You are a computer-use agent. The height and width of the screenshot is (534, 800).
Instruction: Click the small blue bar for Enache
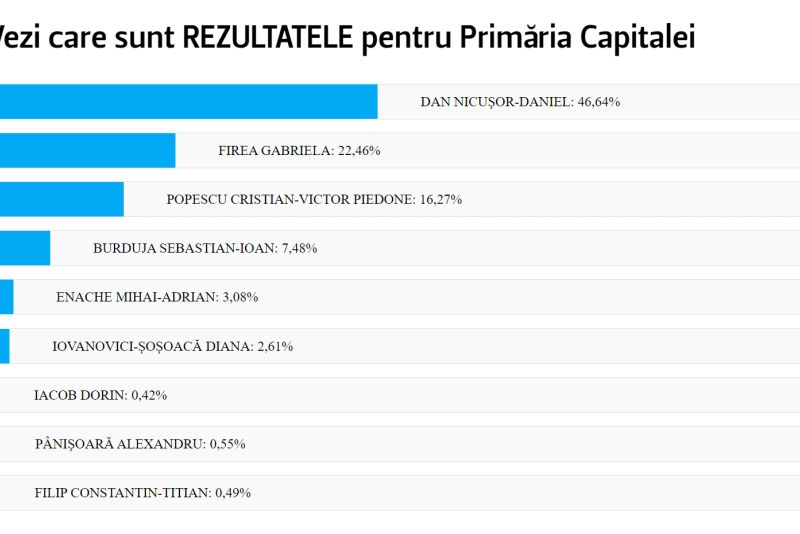[7, 297]
